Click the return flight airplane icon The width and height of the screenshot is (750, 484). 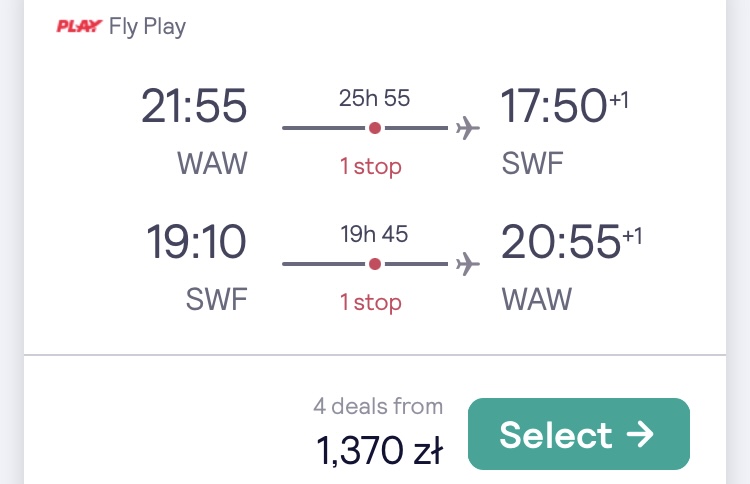pos(467,264)
